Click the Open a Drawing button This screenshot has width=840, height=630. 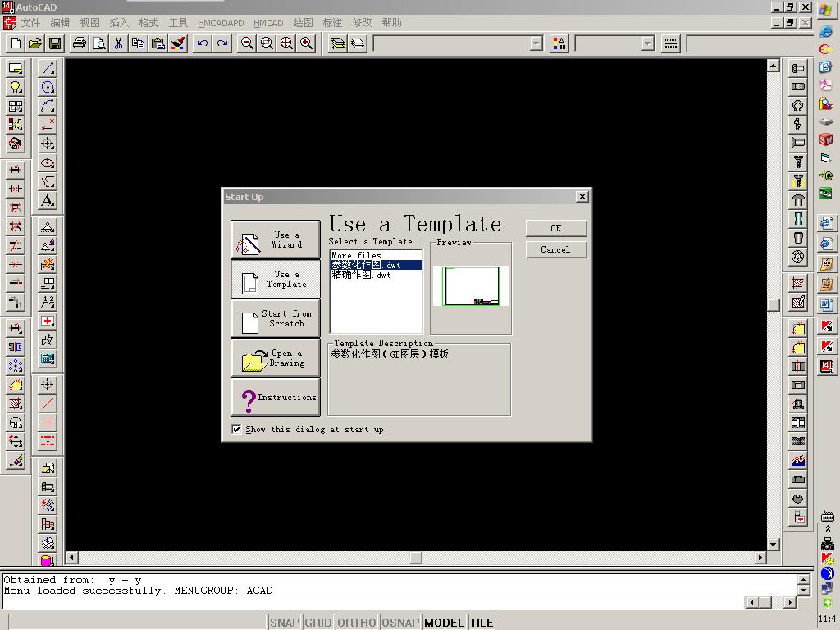pyautogui.click(x=276, y=358)
